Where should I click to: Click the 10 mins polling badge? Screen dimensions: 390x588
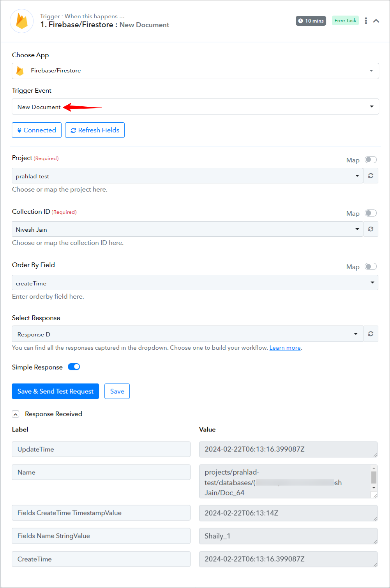coord(311,21)
